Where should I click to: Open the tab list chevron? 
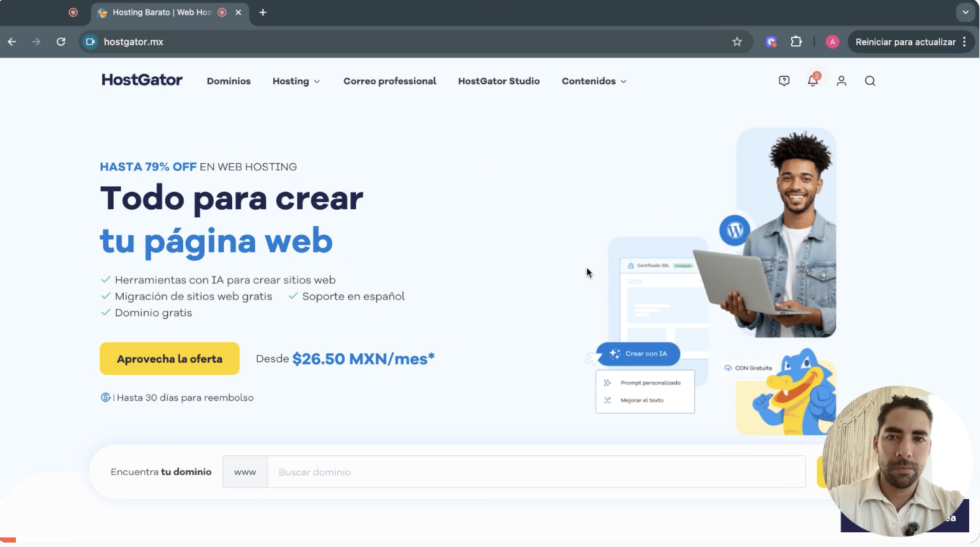[965, 12]
